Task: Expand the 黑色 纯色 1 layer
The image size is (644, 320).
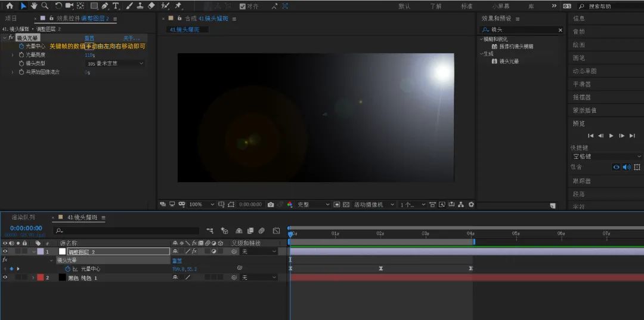Action: coord(33,278)
